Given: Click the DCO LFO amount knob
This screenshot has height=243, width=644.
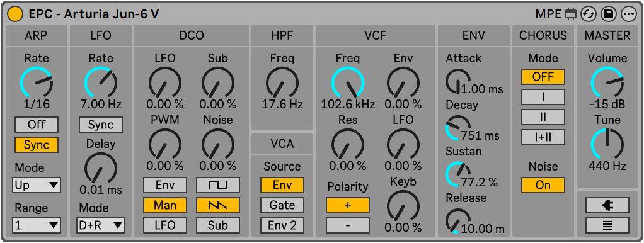Looking at the screenshot, I should [164, 82].
